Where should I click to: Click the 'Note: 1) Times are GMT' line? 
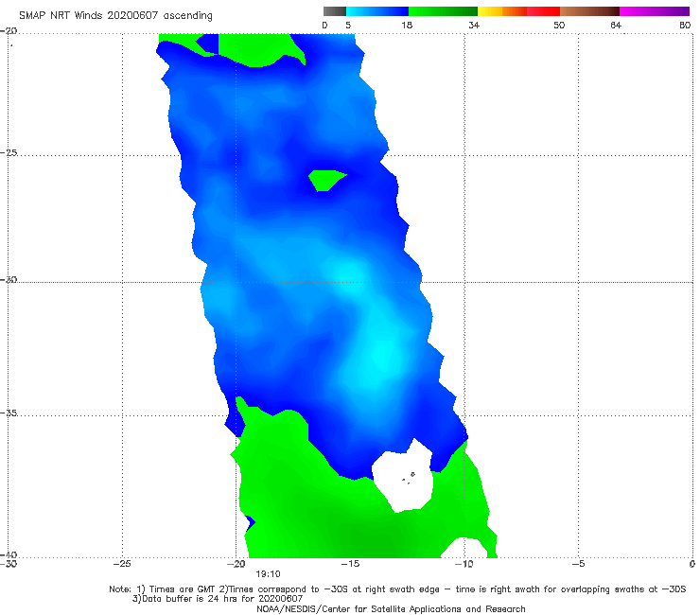pos(397,589)
